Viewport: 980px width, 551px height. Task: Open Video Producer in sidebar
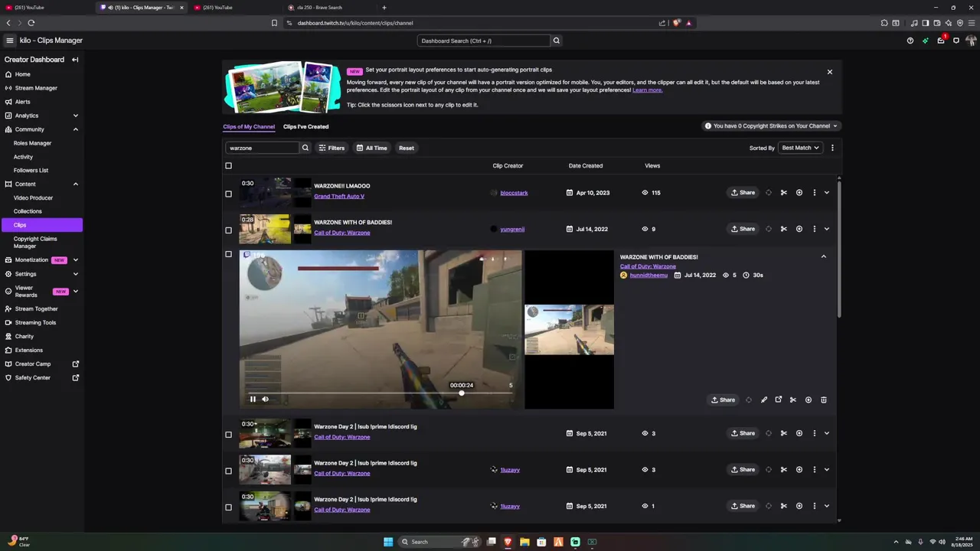click(x=33, y=197)
